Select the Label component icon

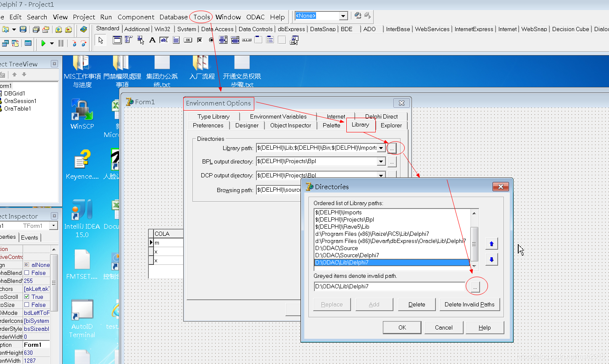[152, 40]
